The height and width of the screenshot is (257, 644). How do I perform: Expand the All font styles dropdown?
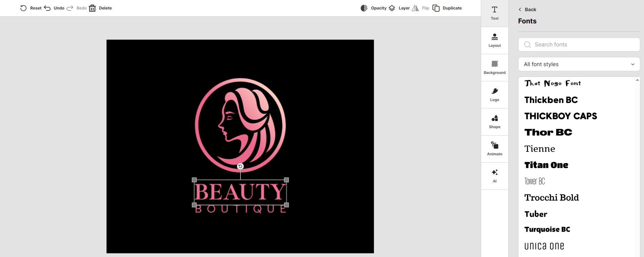[x=579, y=64]
